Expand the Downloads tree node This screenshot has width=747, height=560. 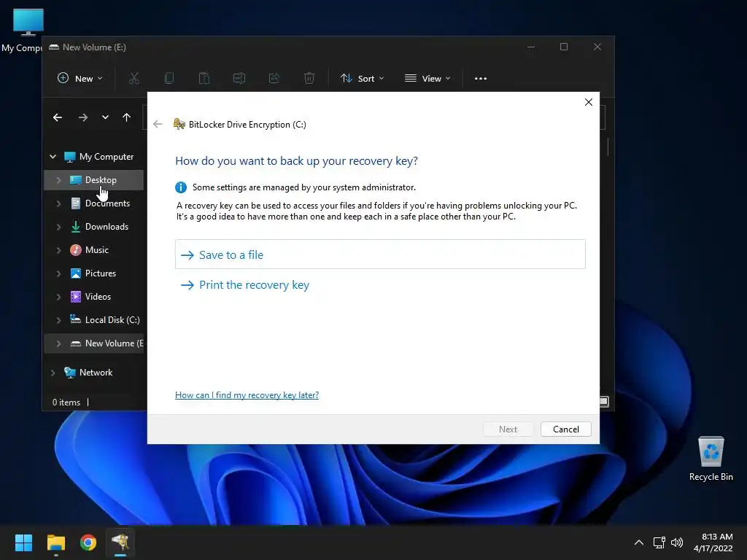click(x=58, y=227)
